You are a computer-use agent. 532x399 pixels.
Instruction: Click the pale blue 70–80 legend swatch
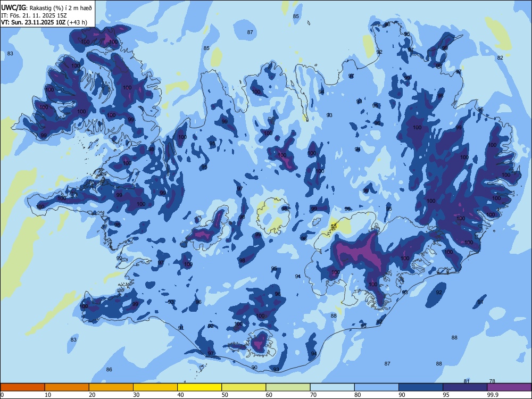(332, 387)
